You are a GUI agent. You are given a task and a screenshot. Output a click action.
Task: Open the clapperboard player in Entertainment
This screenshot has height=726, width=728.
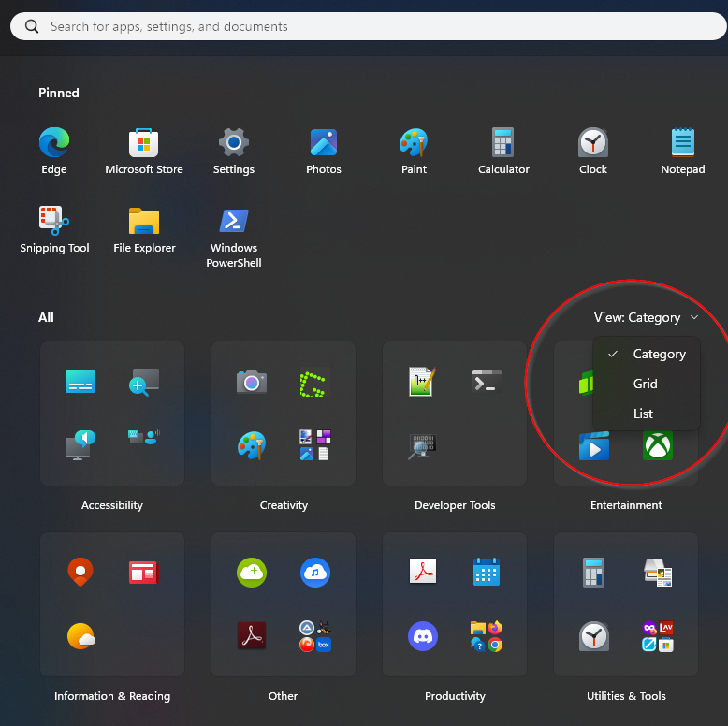pos(594,445)
